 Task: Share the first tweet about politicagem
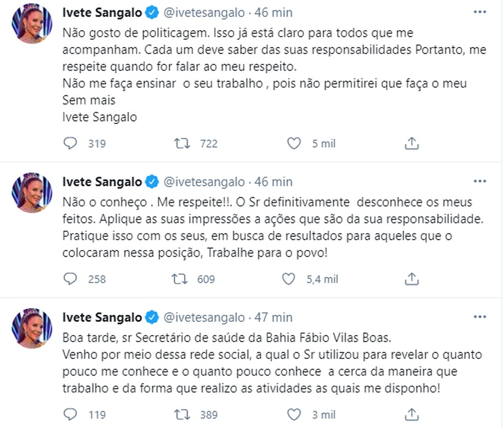point(412,144)
